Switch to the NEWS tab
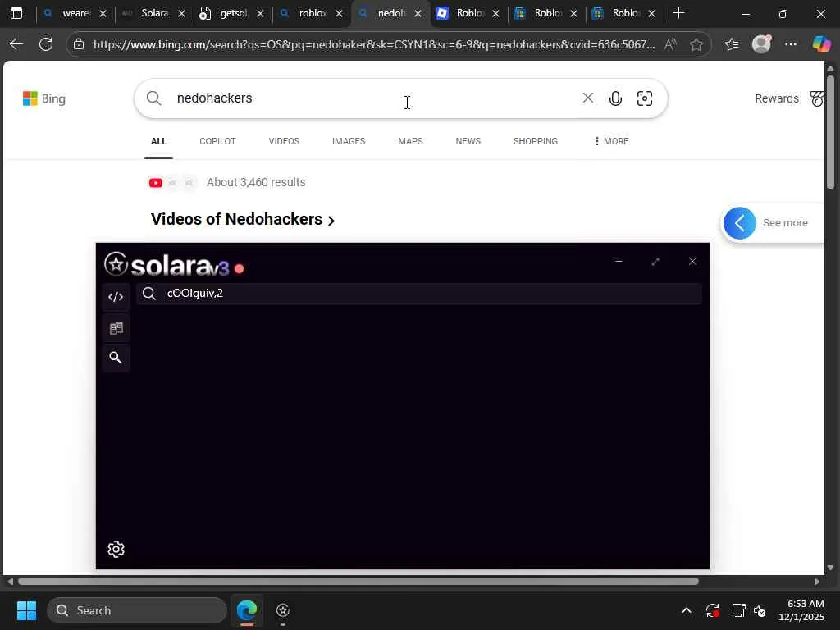This screenshot has height=630, width=840. point(468,141)
